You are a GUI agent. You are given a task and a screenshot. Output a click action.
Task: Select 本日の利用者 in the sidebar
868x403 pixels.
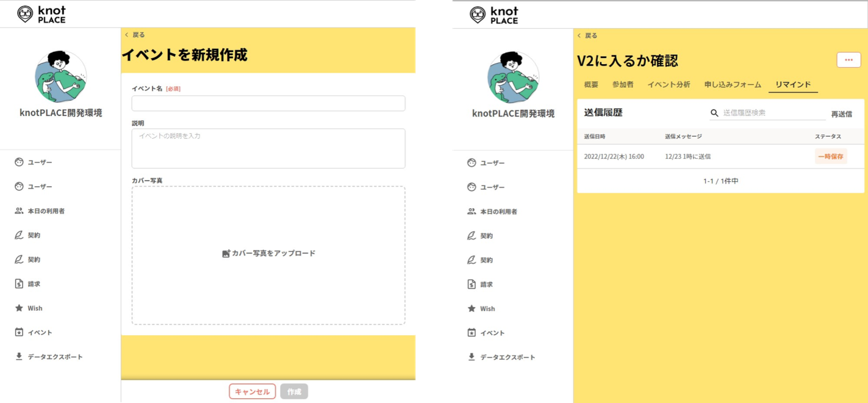click(43, 211)
